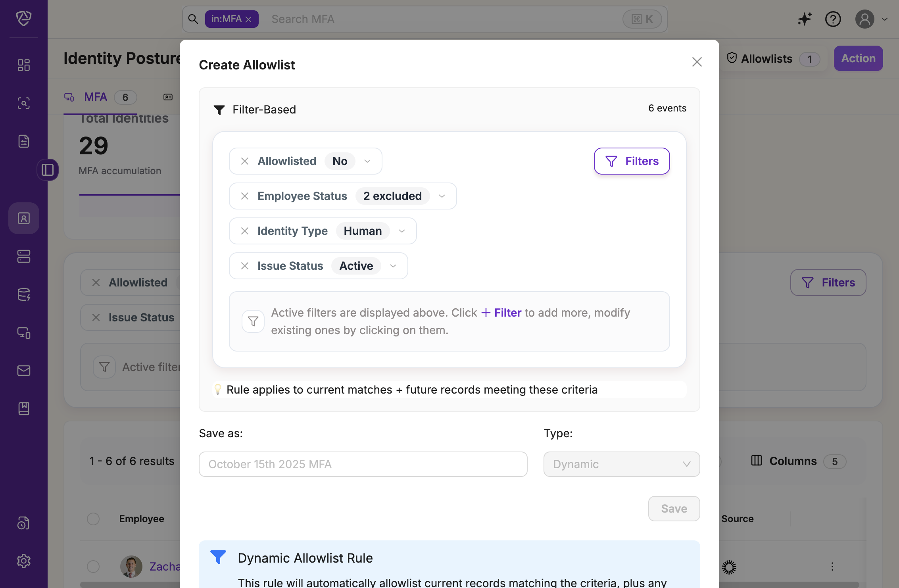899x588 pixels.
Task: Switch to the MFA tab
Action: tap(96, 97)
